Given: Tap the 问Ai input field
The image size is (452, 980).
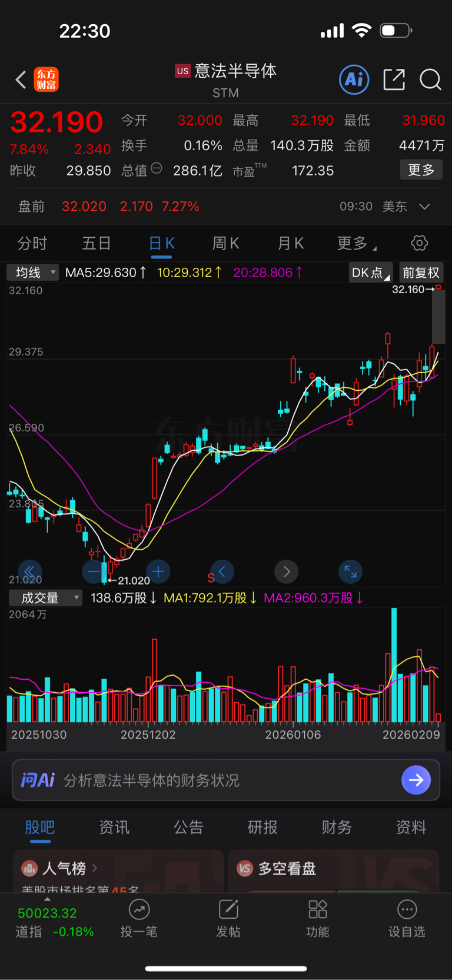Looking at the screenshot, I should click(x=226, y=780).
